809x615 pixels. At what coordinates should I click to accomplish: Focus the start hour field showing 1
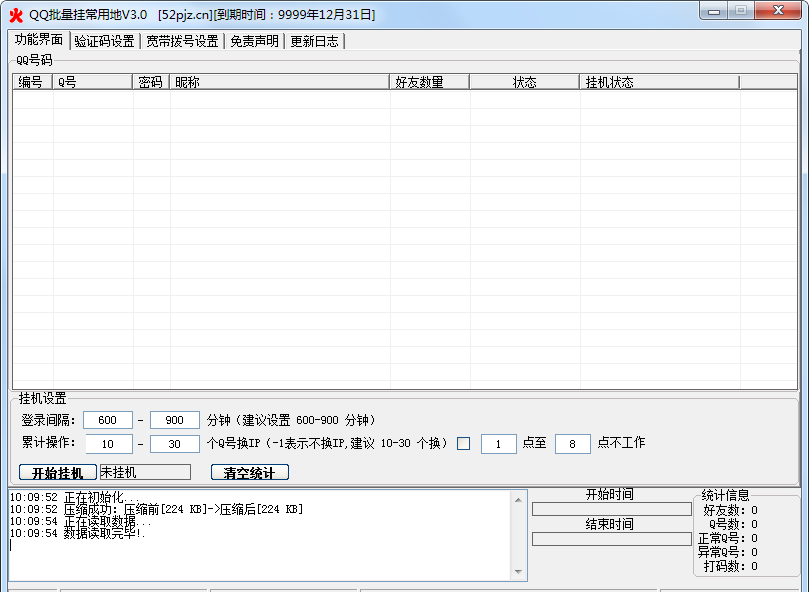coord(498,444)
